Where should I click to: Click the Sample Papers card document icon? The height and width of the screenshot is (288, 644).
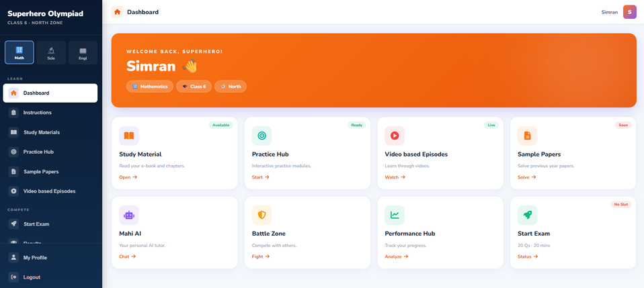point(527,136)
